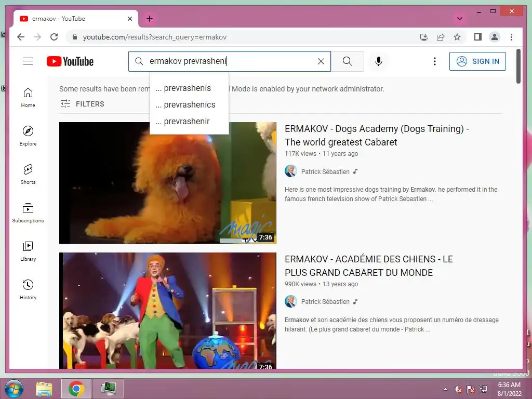Open 'ERMAKOV - ACADÉMIE DES CHIENS' video title
The width and height of the screenshot is (532, 399).
(x=369, y=265)
